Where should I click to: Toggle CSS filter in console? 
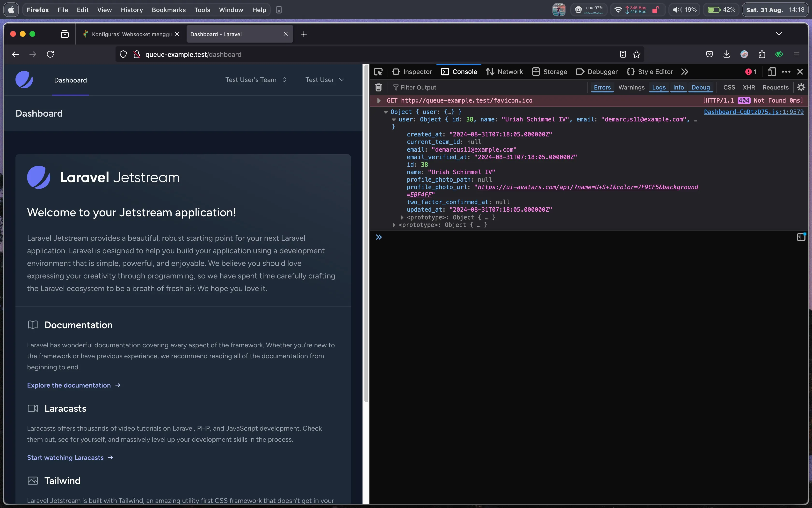click(729, 87)
